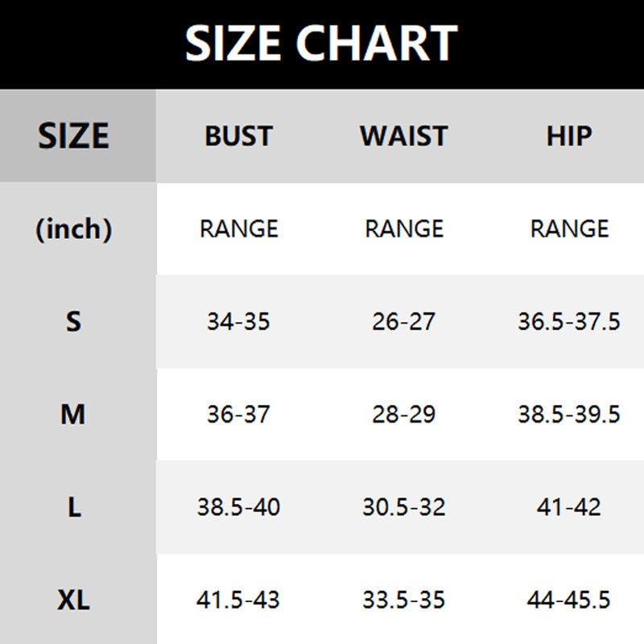
Task: Select the S size row label
Action: pos(73,322)
